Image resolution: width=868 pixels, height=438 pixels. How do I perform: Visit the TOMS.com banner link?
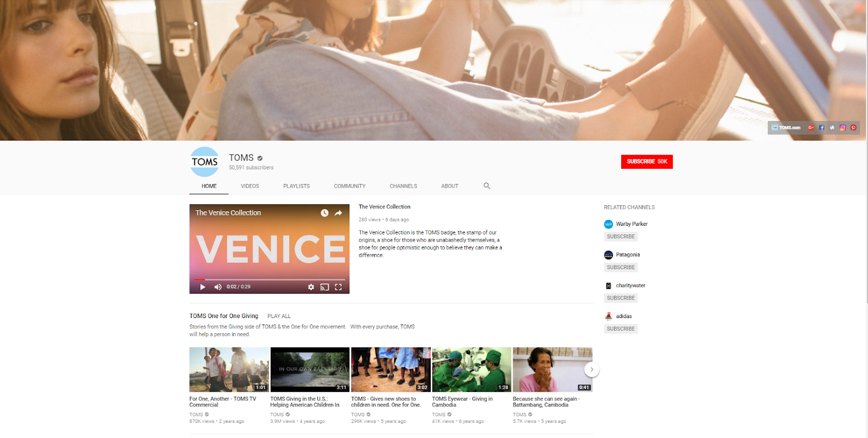tap(786, 128)
